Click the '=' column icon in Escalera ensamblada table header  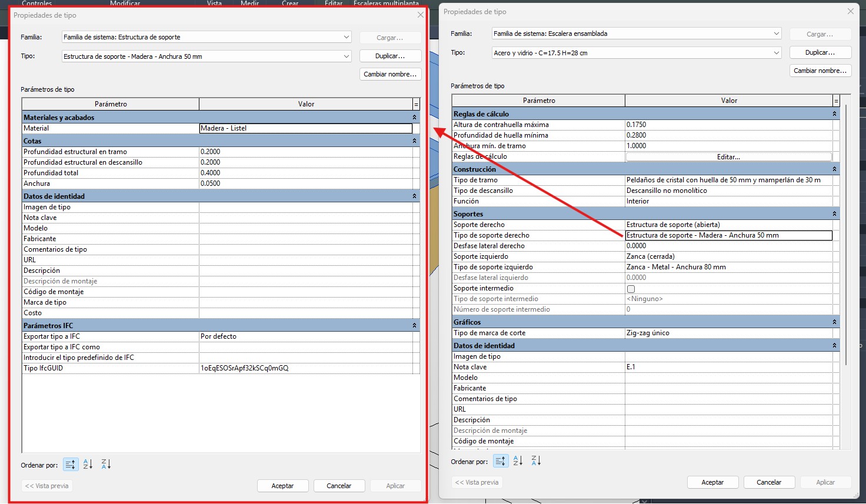click(x=836, y=101)
